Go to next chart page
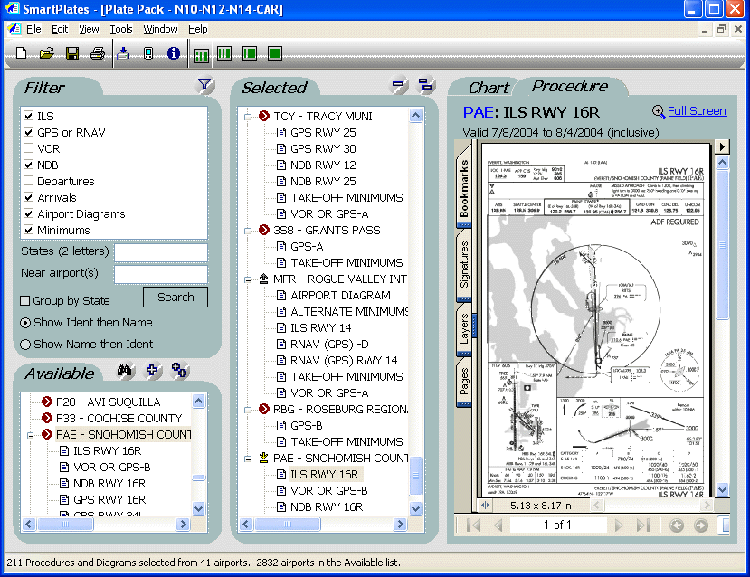750x577 pixels. coord(618,525)
